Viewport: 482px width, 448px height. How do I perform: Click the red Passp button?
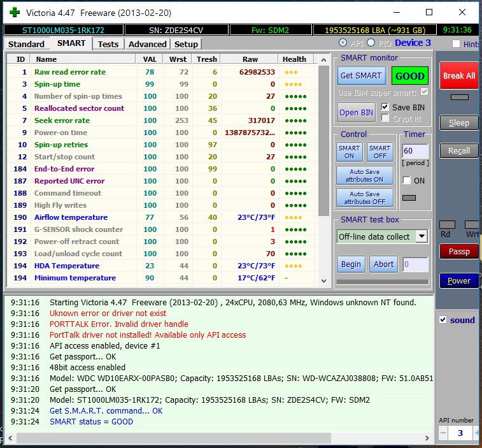459,251
